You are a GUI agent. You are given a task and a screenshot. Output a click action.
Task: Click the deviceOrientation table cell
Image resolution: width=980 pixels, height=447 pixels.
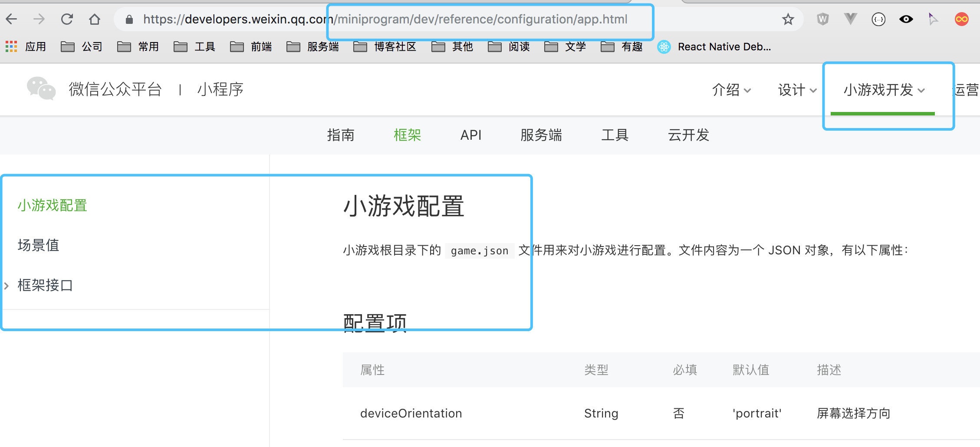tap(411, 413)
